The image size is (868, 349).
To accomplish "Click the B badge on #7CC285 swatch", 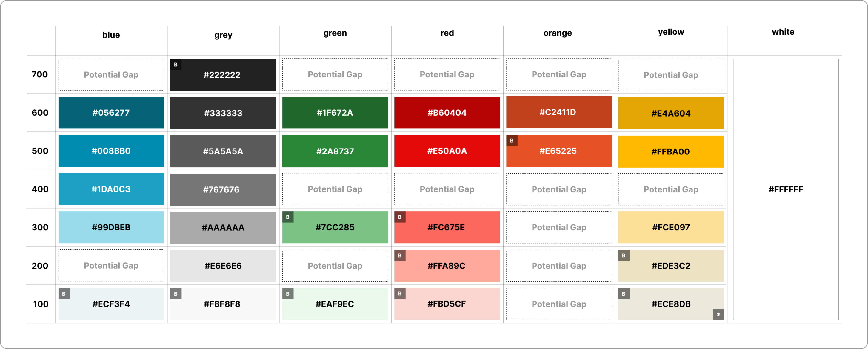I will tap(287, 217).
